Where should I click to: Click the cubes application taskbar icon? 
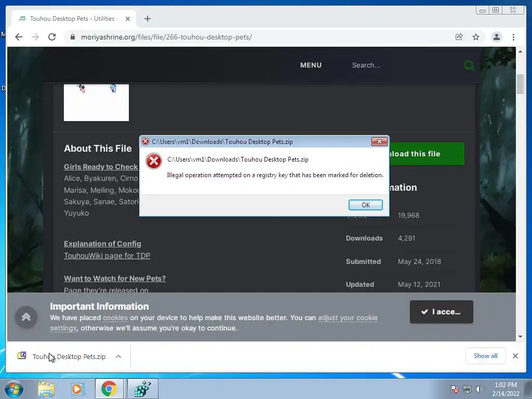[x=143, y=389]
